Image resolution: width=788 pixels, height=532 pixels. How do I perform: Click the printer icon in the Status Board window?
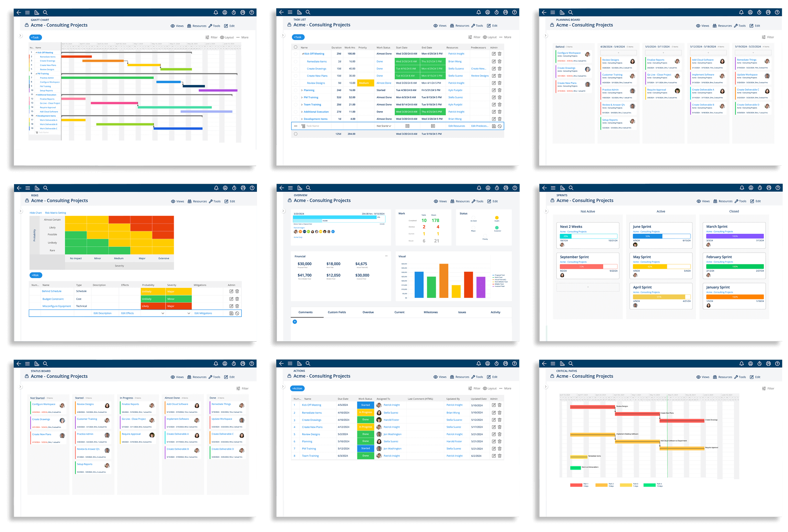[243, 364]
